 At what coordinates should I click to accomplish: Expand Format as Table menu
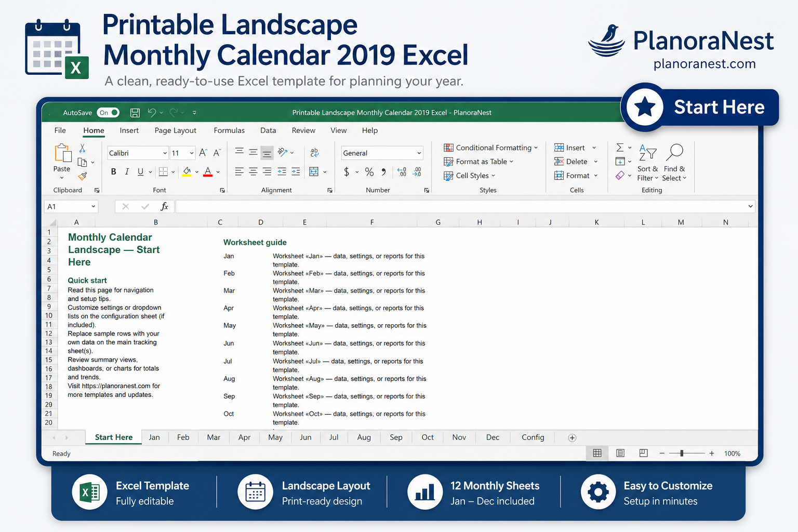pos(478,162)
